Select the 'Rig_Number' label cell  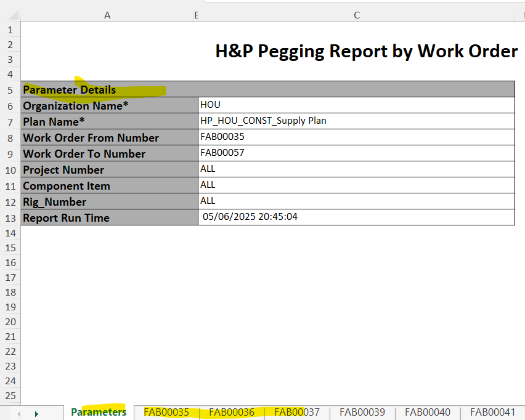(x=110, y=202)
